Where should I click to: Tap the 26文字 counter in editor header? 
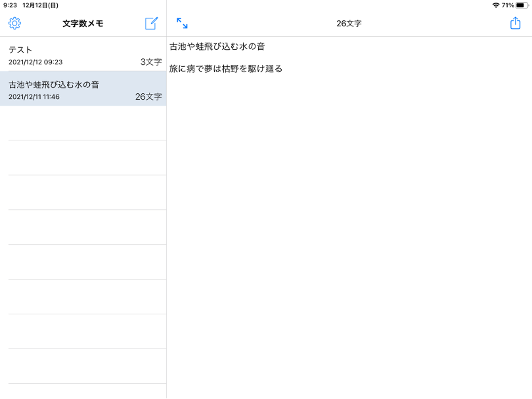coord(349,24)
